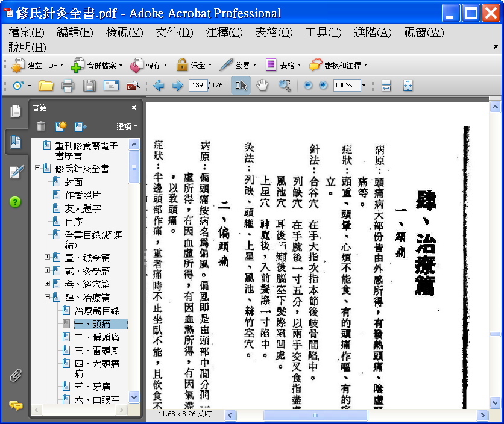
Task: Click the search binoculars icon
Action: tap(133, 86)
